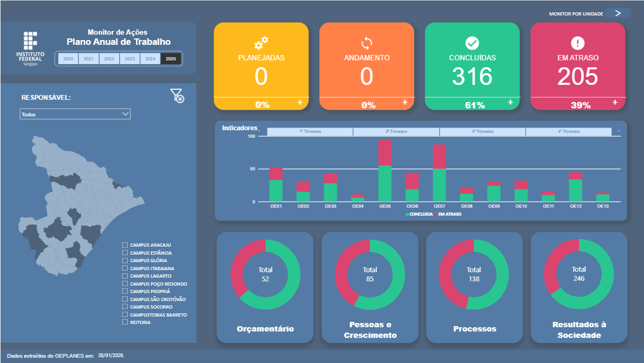This screenshot has height=363, width=644.
Task: Expand the plus on the Planejadas card
Action: 300,102
